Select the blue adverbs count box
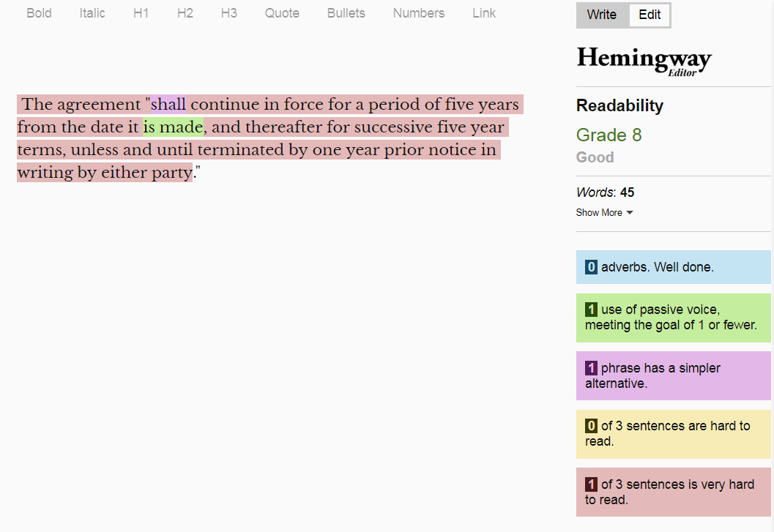The width and height of the screenshot is (774, 532). click(x=673, y=267)
